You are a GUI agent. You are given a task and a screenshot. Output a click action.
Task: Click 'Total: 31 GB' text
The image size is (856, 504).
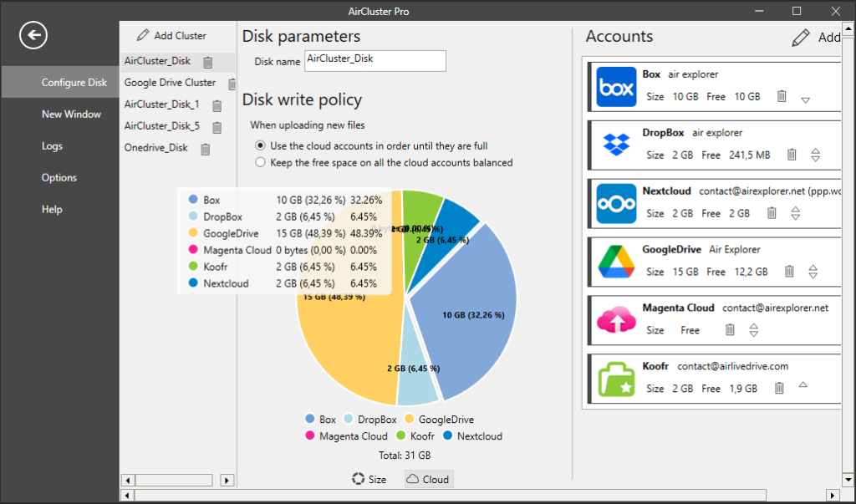405,455
